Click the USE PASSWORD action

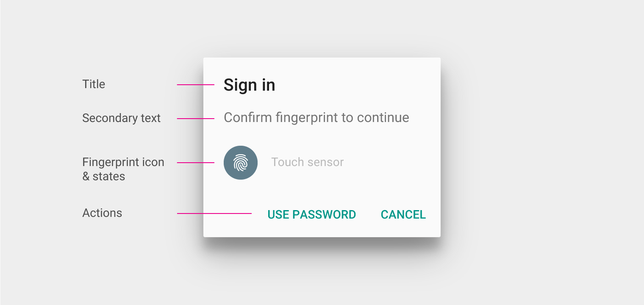click(312, 215)
